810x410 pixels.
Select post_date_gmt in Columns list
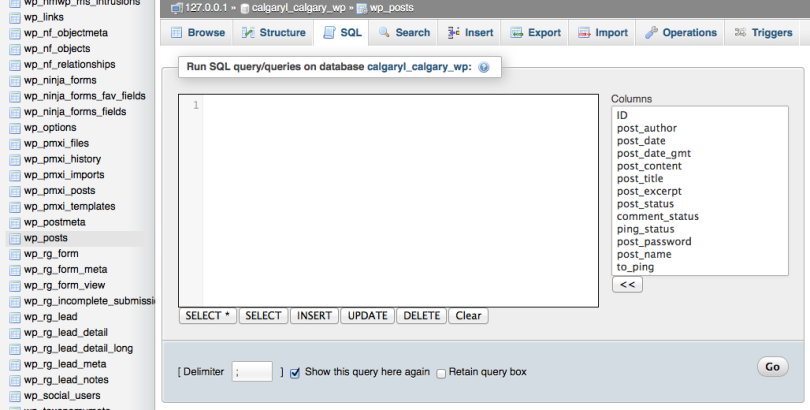pos(699,153)
